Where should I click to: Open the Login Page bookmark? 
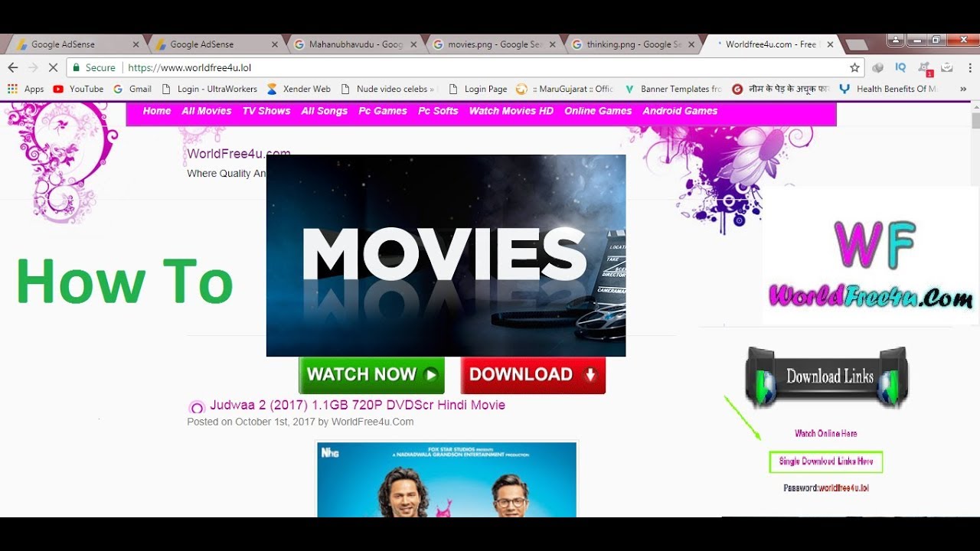tap(478, 89)
